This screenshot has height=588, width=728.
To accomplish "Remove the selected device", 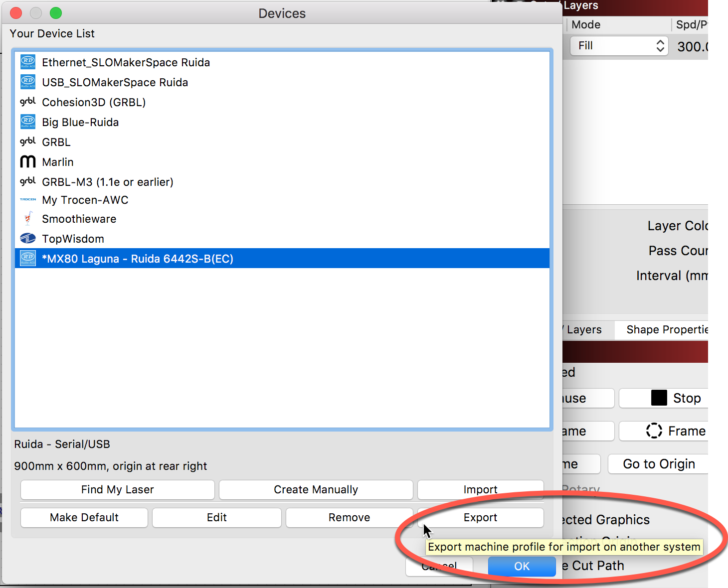I will point(349,517).
